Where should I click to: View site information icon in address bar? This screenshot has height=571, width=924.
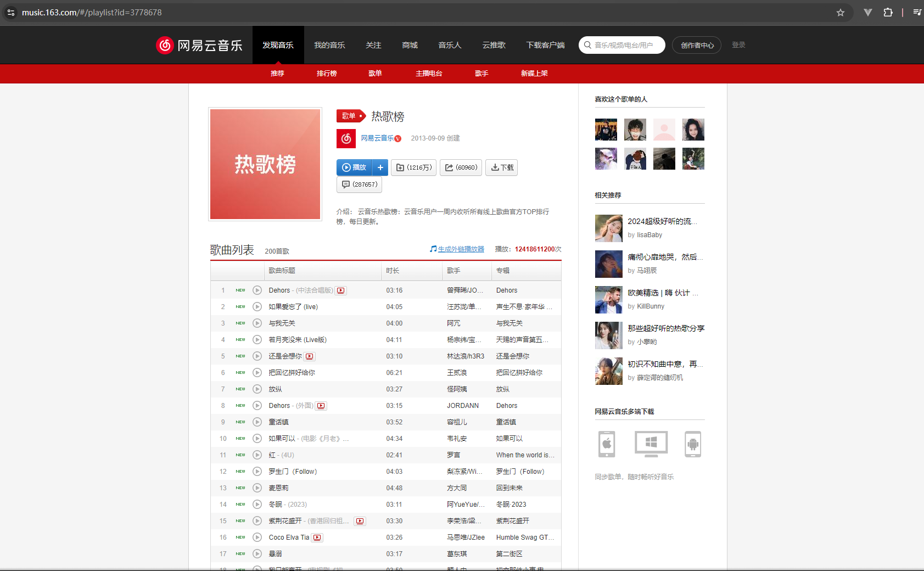tap(11, 12)
